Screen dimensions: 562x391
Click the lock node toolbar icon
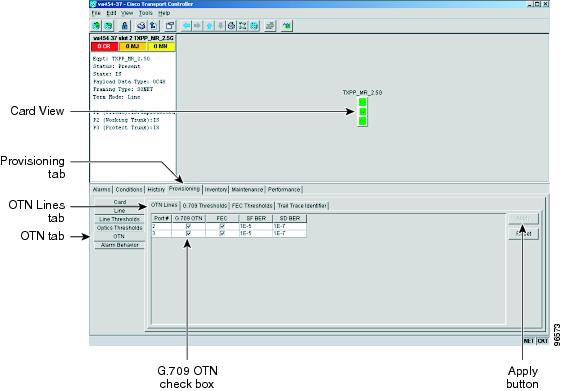tap(124, 26)
